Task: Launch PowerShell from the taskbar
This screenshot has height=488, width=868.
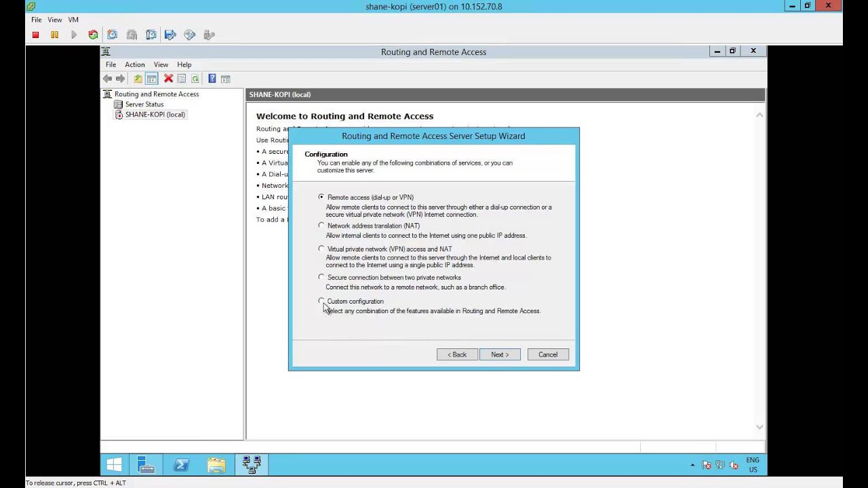Action: [181, 464]
